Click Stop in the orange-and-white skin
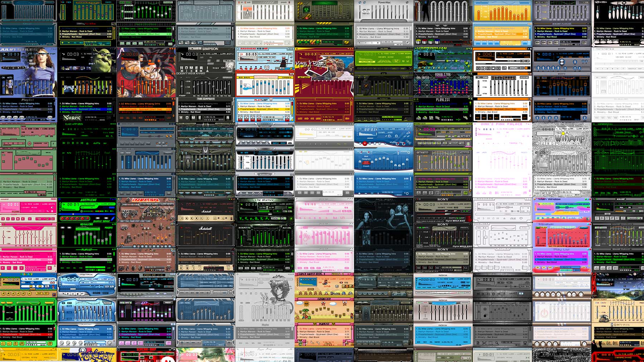Image resolution: width=644 pixels, height=362 pixels. click(493, 68)
